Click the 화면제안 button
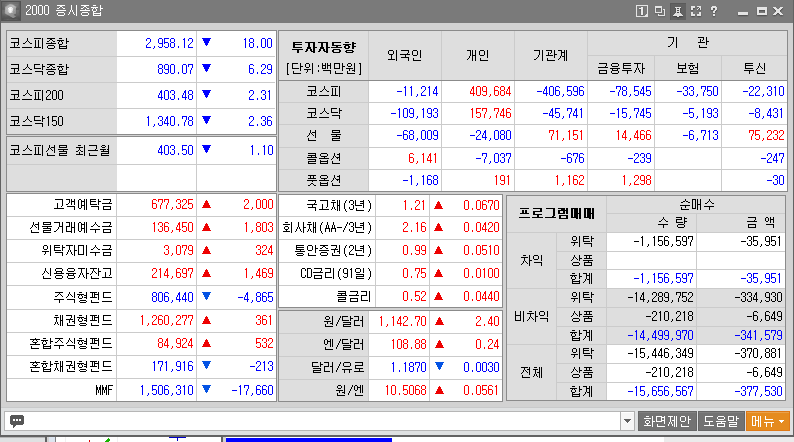 666,421
